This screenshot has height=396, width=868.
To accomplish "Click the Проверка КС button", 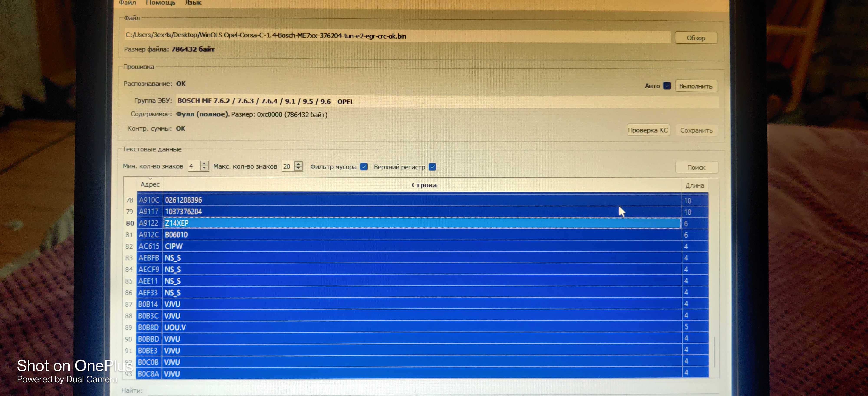I will (x=648, y=130).
